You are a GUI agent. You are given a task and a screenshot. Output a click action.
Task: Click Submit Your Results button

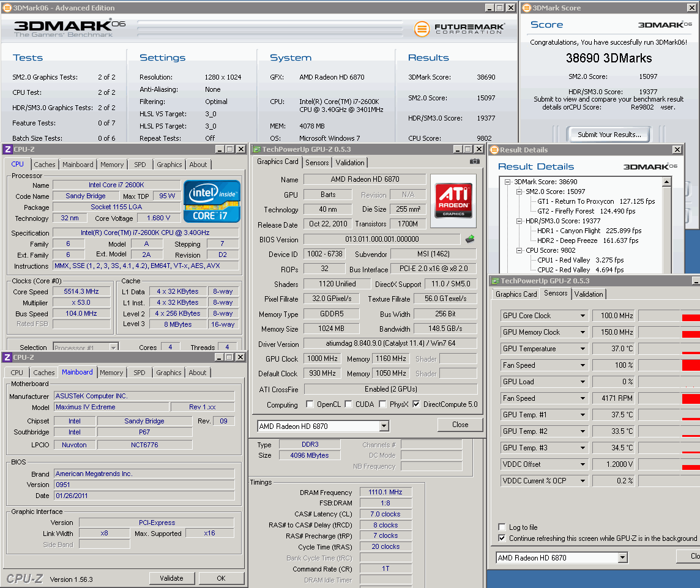click(x=609, y=135)
